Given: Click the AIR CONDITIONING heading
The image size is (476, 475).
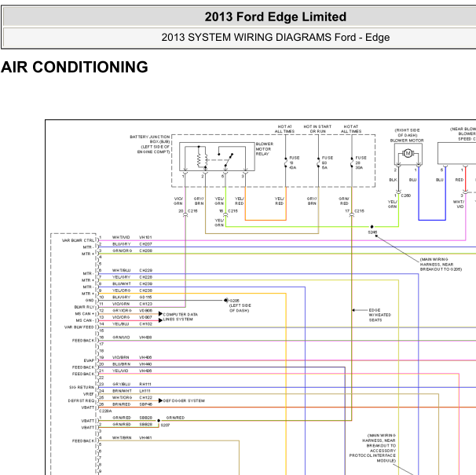Looking at the screenshot, I should point(75,67).
